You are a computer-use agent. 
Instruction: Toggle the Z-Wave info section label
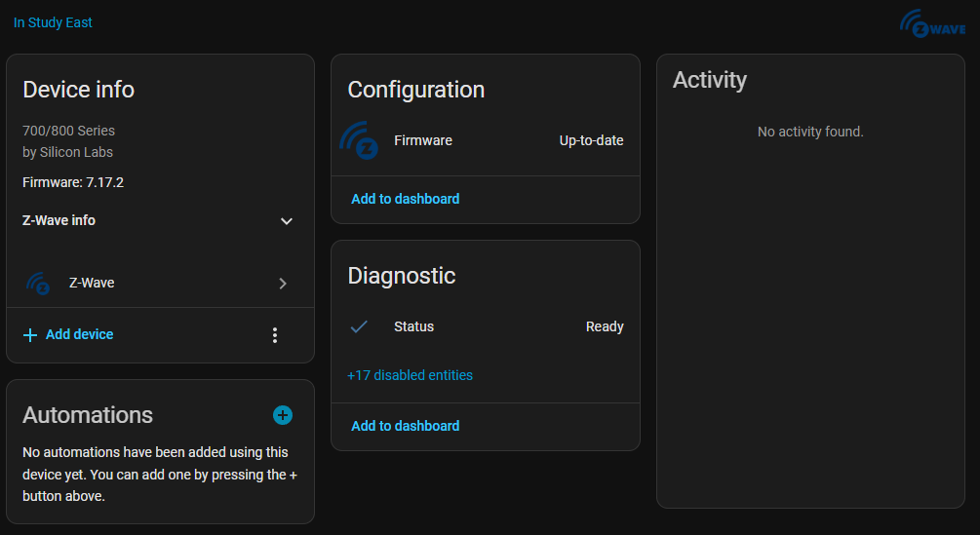pyautogui.click(x=59, y=220)
